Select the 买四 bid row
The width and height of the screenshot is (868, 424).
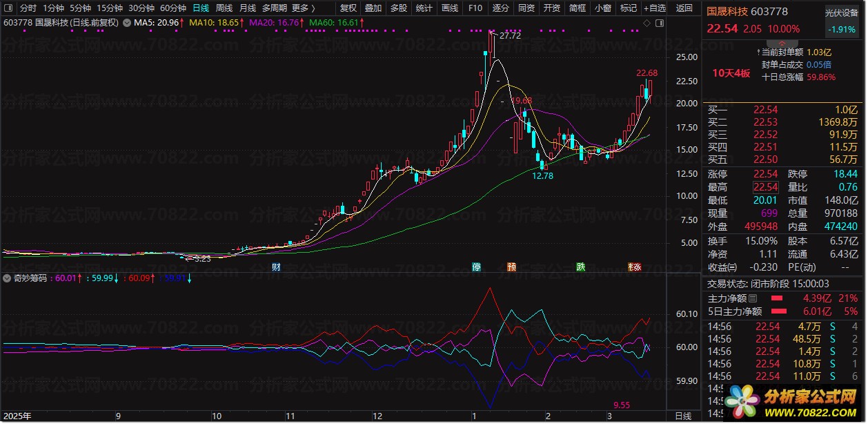click(782, 147)
